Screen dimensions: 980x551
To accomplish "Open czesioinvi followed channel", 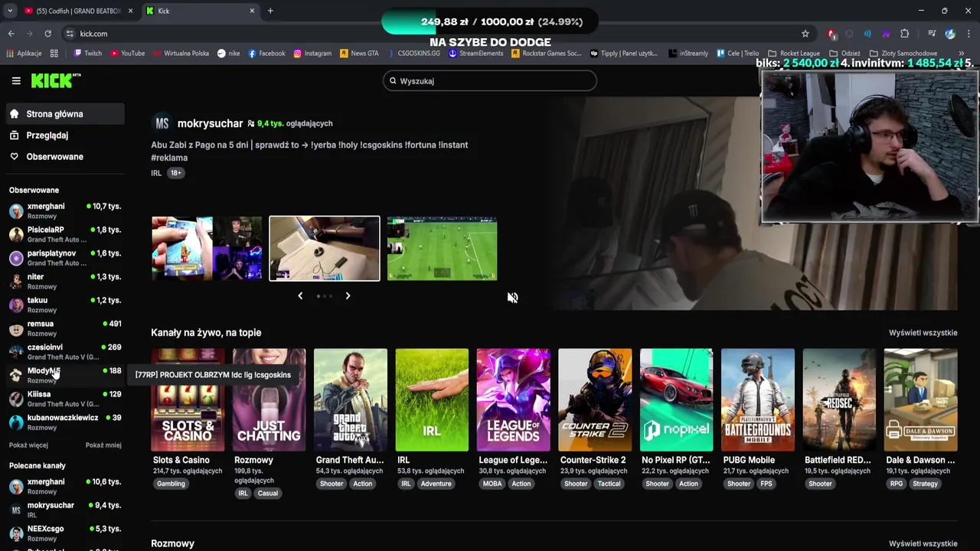I will point(65,352).
